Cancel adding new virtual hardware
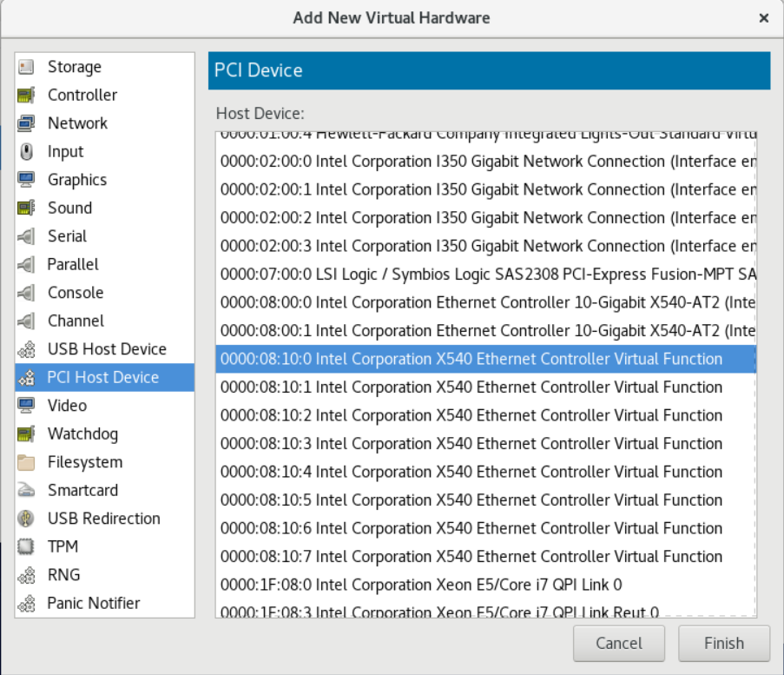784x675 pixels. (618, 643)
